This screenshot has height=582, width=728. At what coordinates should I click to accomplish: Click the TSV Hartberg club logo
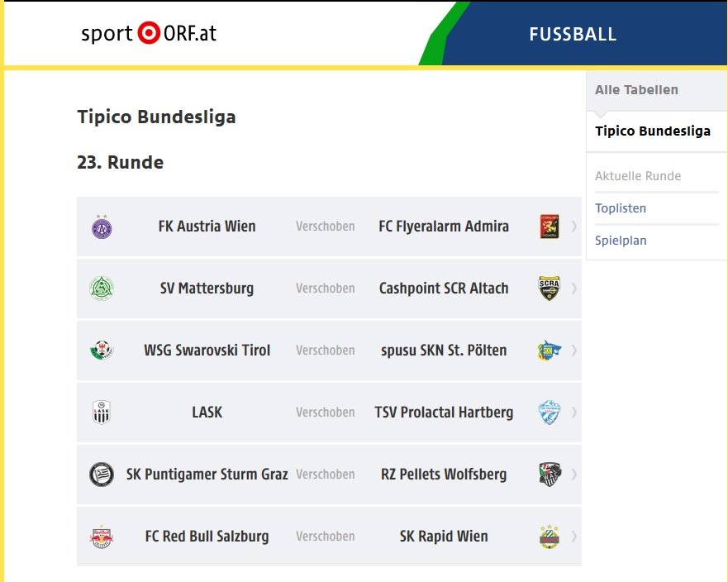point(550,413)
